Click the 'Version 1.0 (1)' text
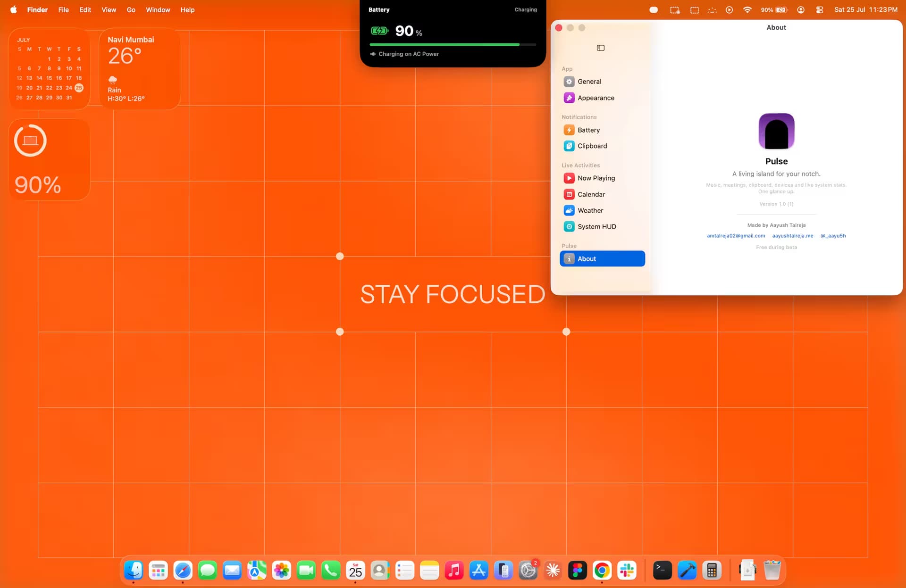Screen dimensions: 906x588 click(776, 204)
